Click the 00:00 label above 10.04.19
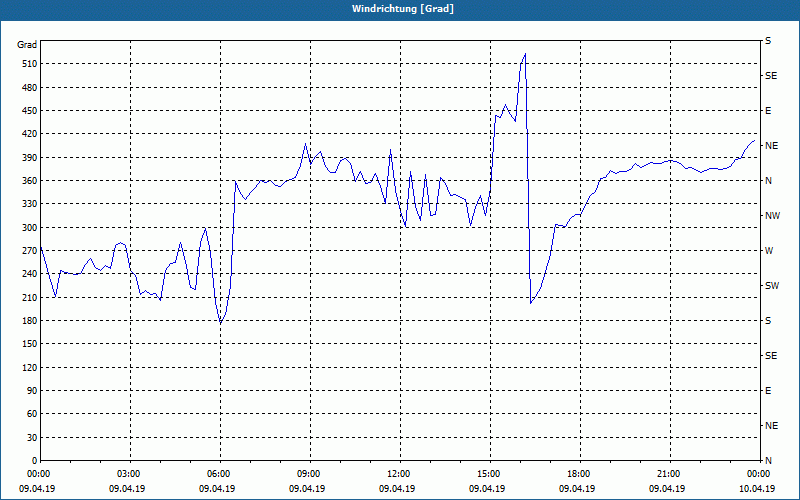 tap(760, 474)
